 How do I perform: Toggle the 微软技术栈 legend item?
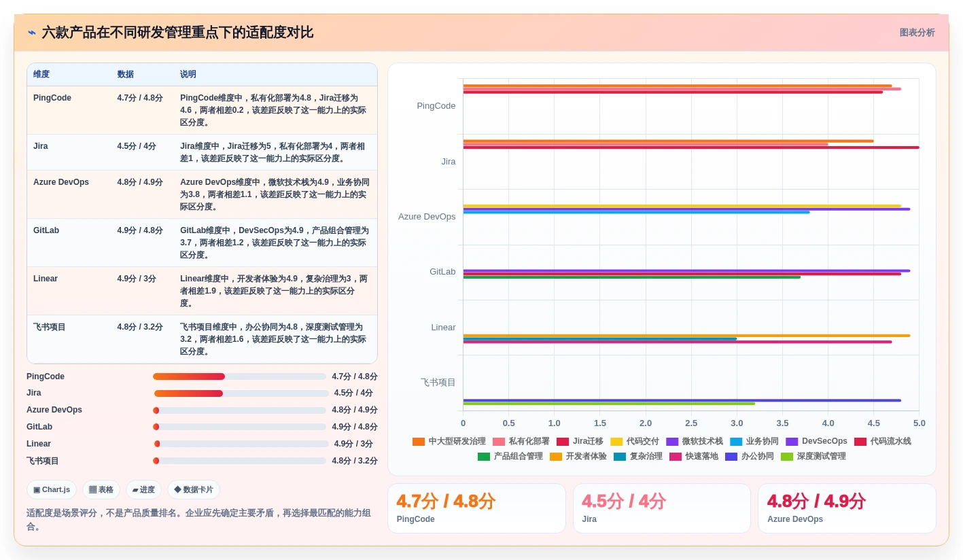tap(695, 441)
